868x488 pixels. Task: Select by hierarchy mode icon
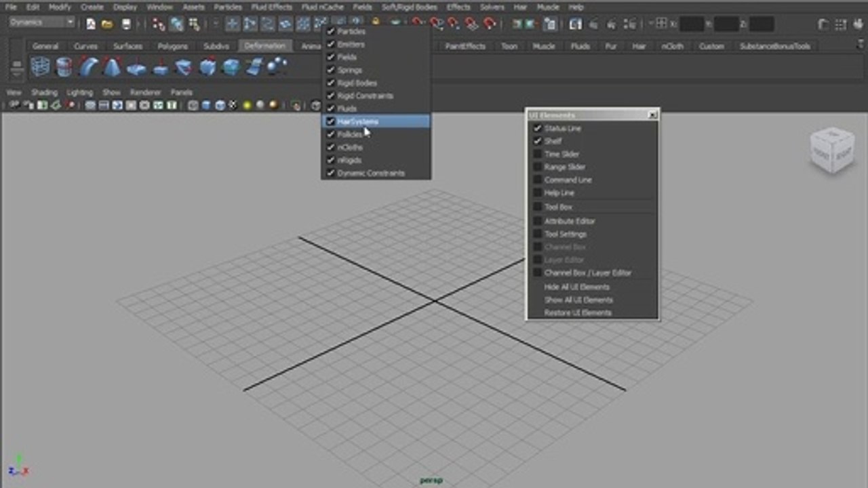pos(158,24)
